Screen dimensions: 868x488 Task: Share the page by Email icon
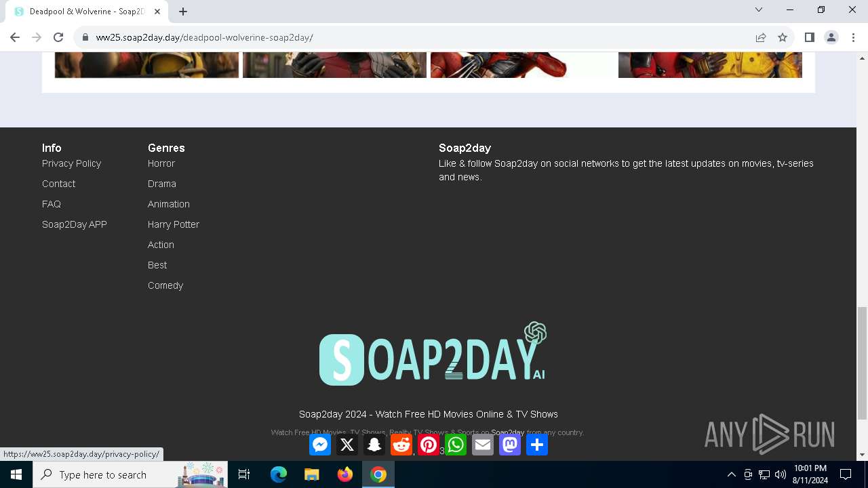point(483,445)
